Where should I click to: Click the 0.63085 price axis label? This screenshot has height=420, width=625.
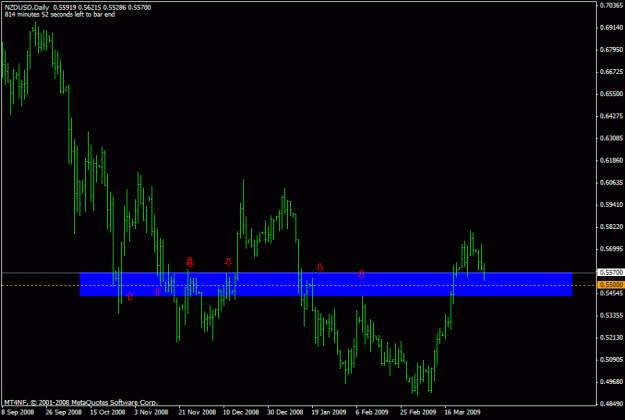(611, 138)
